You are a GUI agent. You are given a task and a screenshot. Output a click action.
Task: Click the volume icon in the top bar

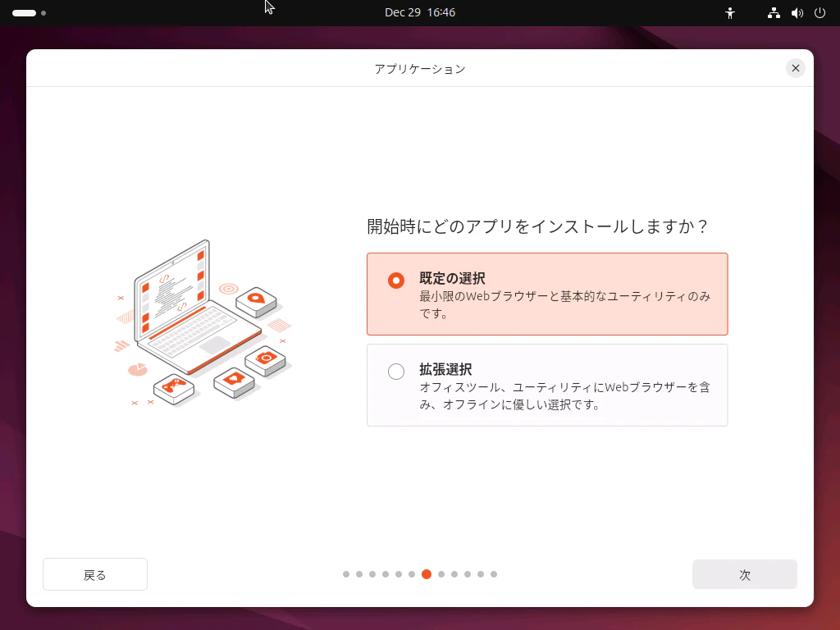(797, 12)
